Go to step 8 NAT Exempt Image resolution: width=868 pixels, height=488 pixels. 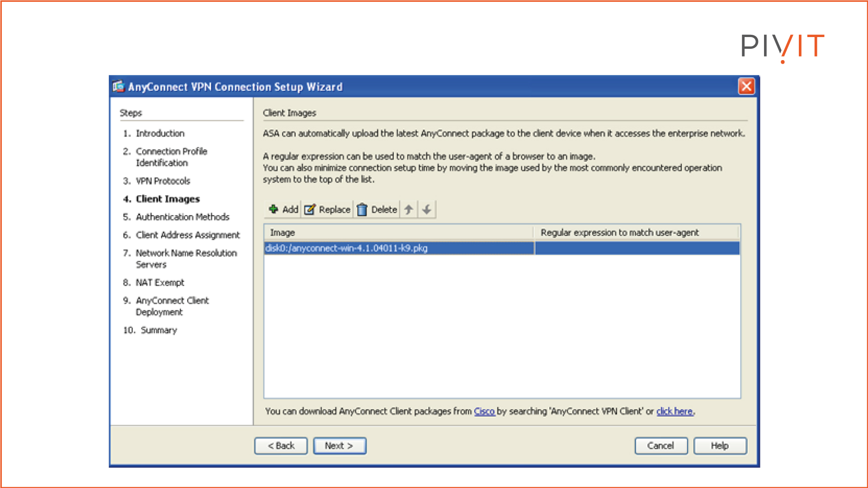click(x=160, y=282)
